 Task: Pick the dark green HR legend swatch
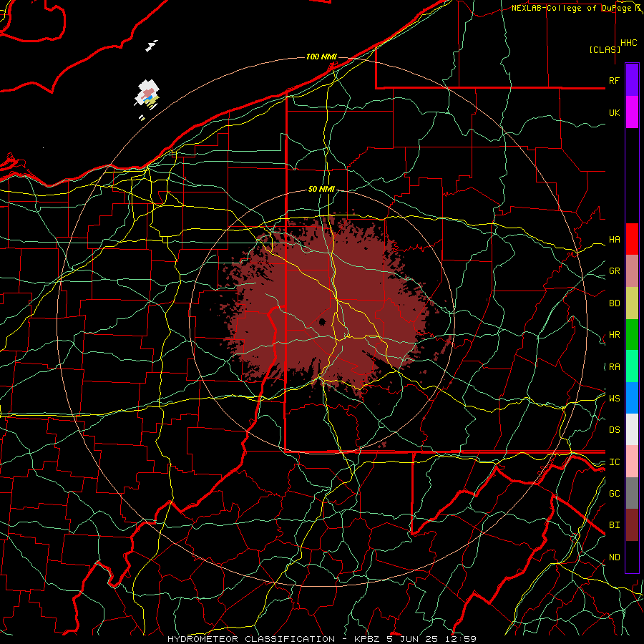pyautogui.click(x=632, y=335)
